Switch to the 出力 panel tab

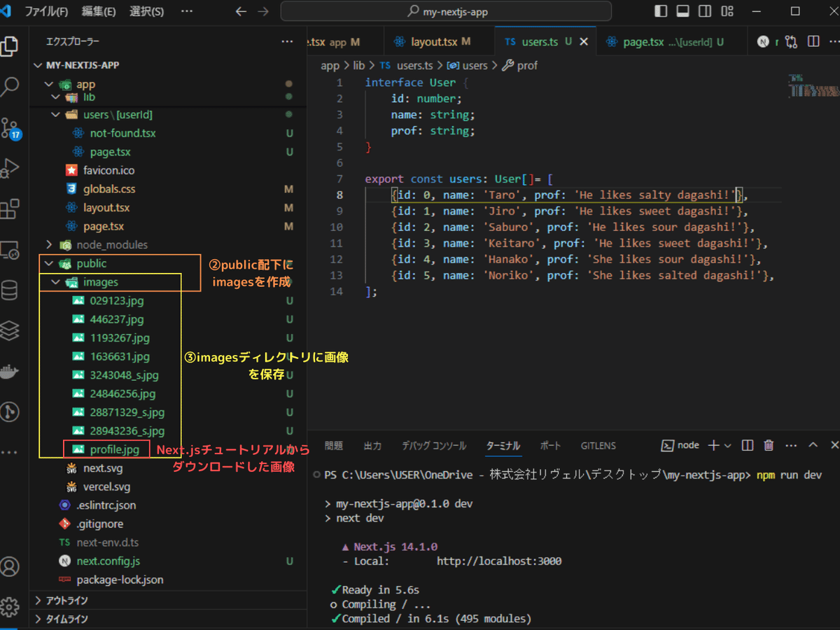tap(372, 445)
